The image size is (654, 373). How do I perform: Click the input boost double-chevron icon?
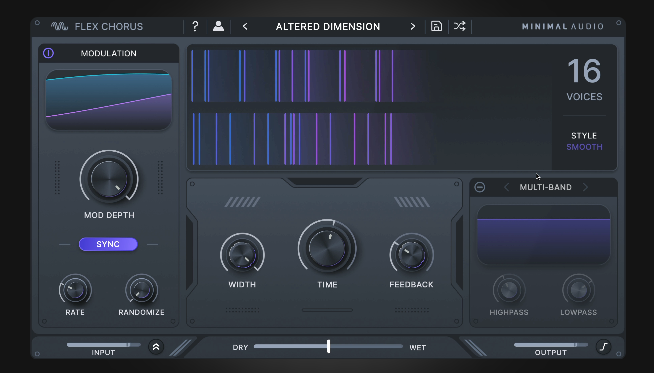156,347
